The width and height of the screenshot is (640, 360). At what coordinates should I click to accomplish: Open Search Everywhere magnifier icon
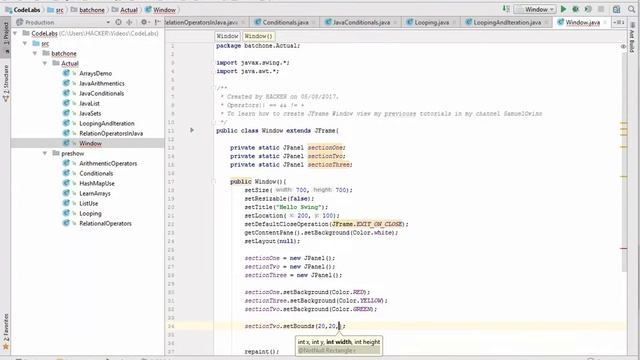tap(631, 9)
